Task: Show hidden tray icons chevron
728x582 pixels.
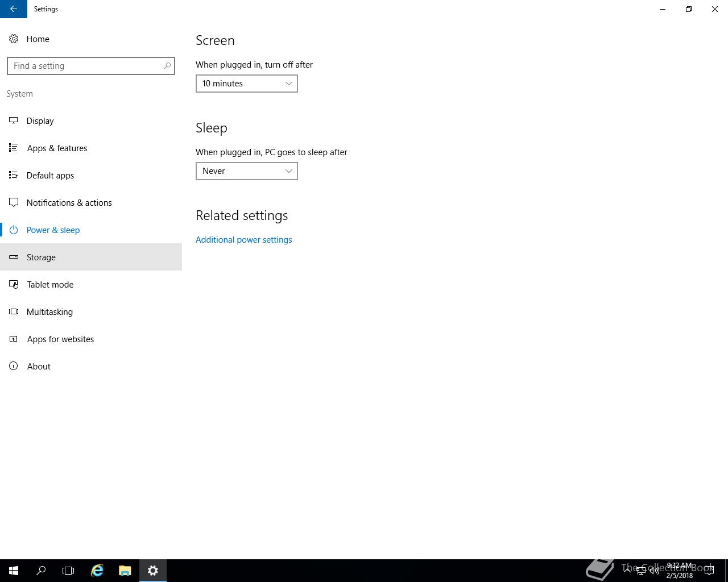Action: pos(627,571)
